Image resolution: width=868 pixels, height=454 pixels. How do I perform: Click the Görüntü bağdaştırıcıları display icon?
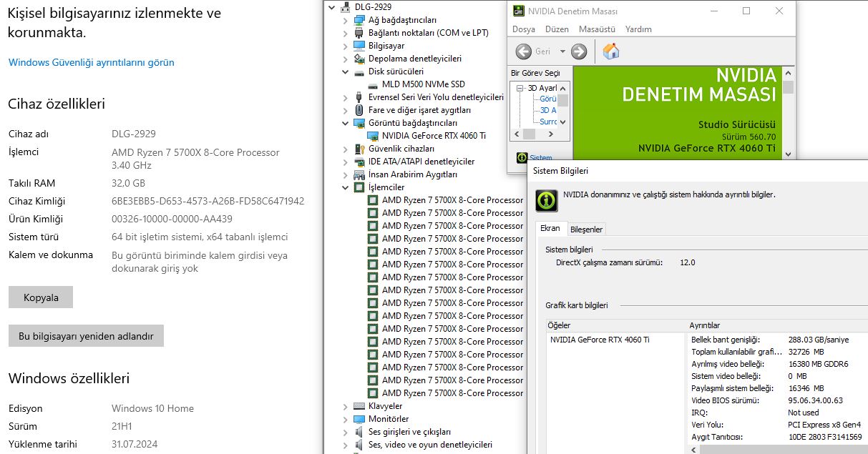(x=359, y=123)
